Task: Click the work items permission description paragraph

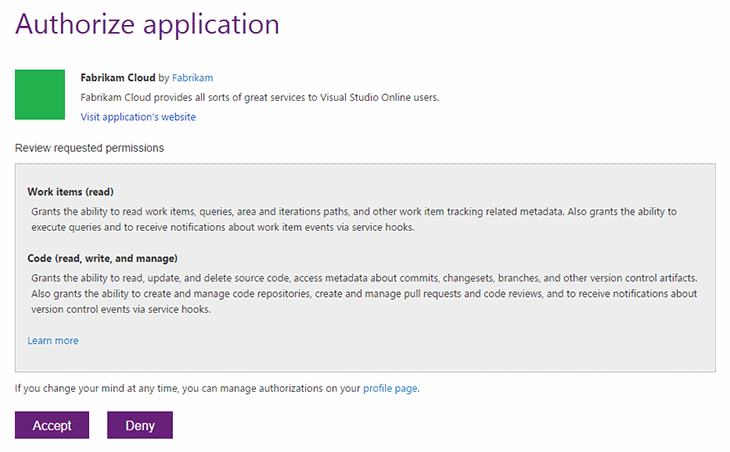Action: click(354, 219)
